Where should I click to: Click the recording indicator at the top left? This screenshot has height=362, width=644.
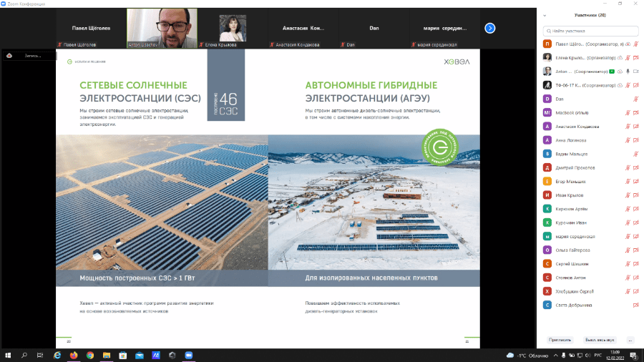[27, 55]
